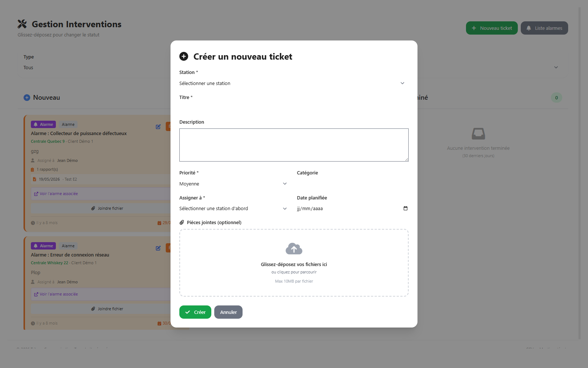Click the Aucune intervention terminée text

pyautogui.click(x=478, y=148)
